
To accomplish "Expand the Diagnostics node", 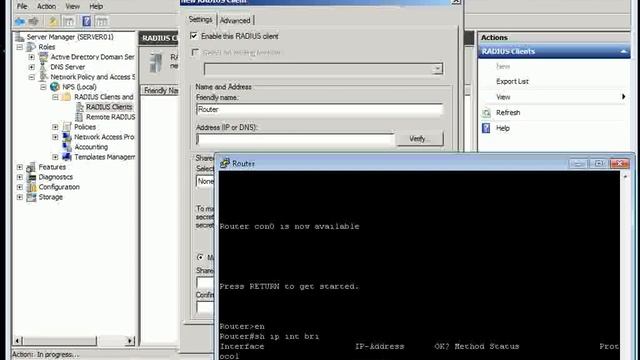I will click(20, 177).
